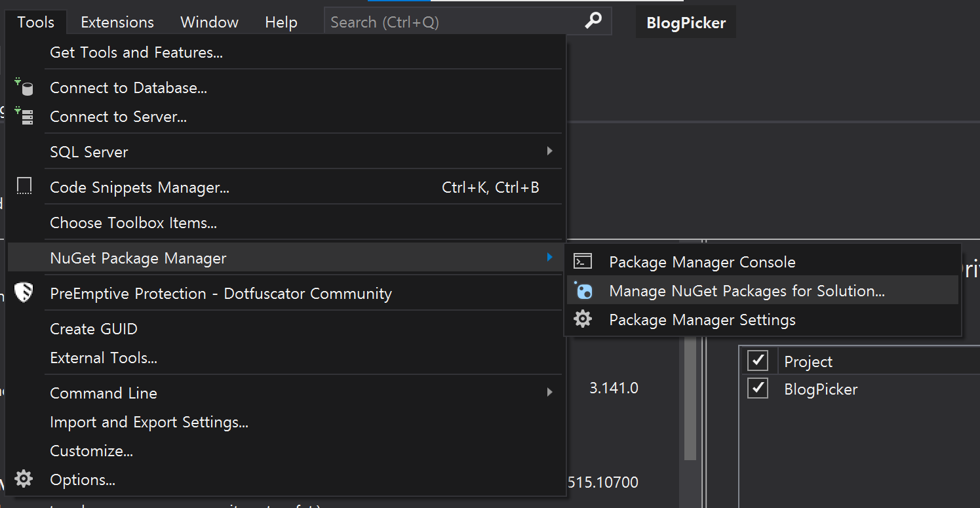Click the Connect to Database icon
This screenshot has height=508, width=980.
point(24,87)
